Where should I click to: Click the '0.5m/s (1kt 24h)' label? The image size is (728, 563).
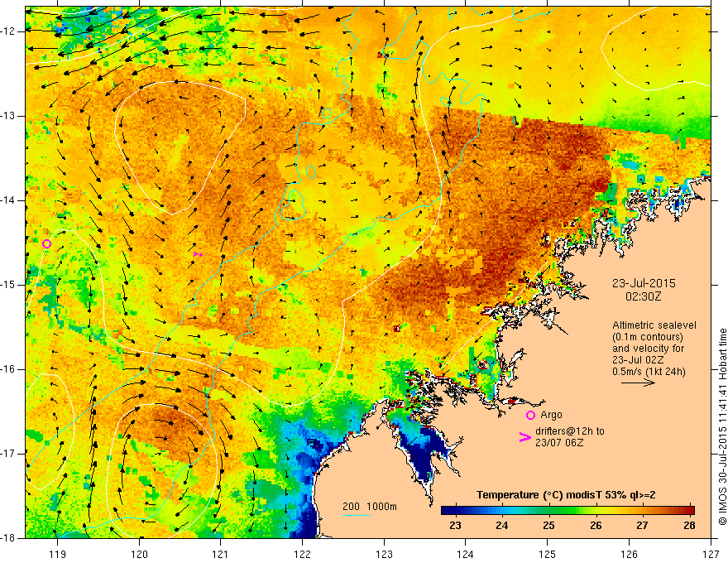click(649, 371)
